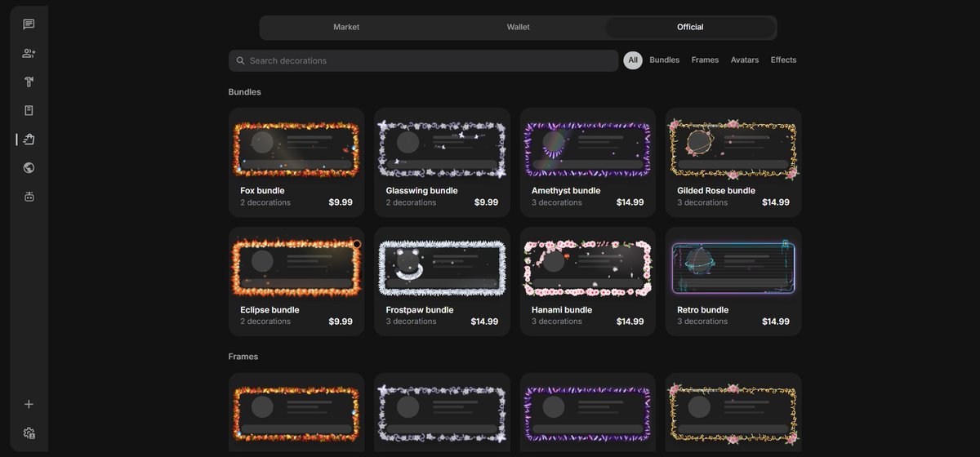The width and height of the screenshot is (980, 457).
Task: Open purple crystal frame in Frames section
Action: [x=588, y=414]
